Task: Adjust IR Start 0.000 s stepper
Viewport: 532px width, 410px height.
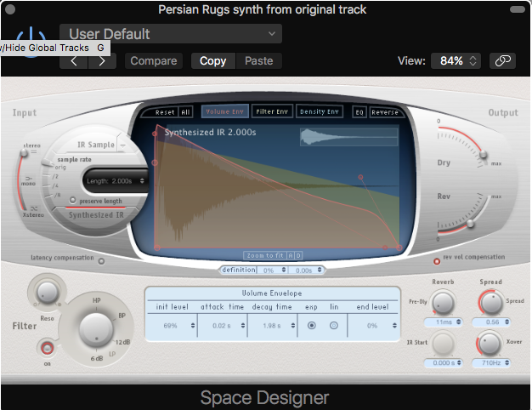Action: (459, 362)
